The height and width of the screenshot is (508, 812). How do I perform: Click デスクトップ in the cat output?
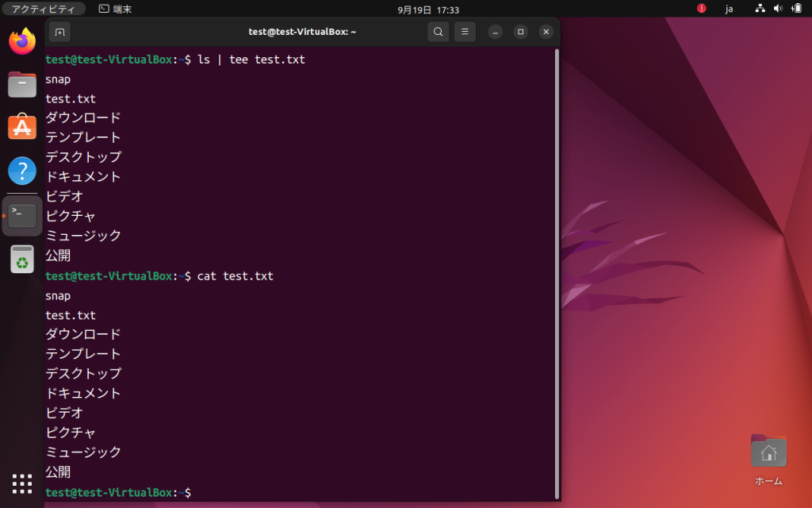point(83,374)
